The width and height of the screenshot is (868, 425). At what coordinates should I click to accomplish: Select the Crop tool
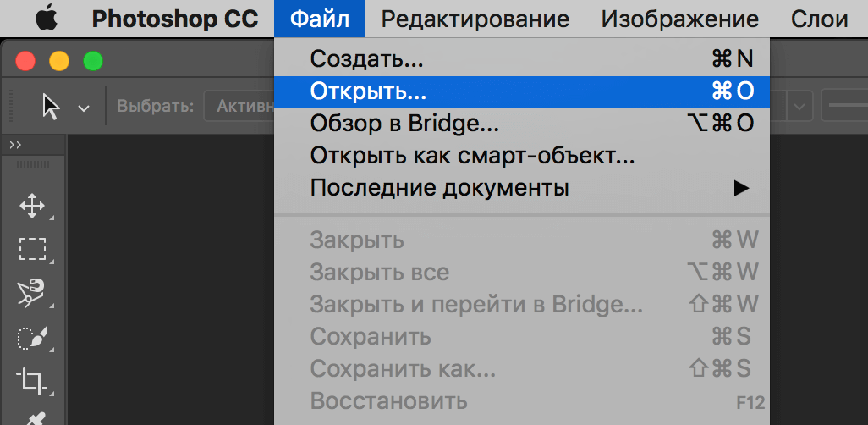click(32, 381)
